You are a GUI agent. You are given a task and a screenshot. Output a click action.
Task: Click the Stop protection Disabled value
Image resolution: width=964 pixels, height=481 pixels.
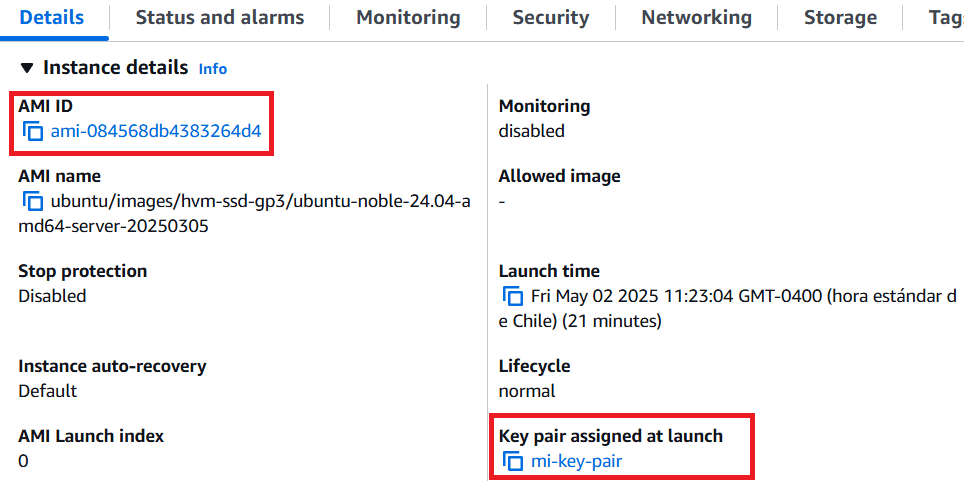(52, 296)
